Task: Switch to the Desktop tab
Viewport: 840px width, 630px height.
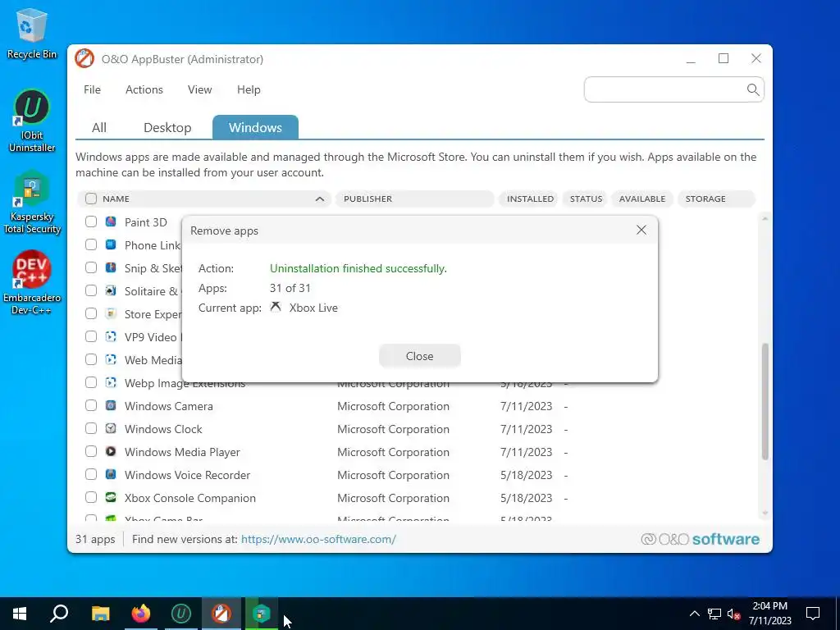Action: pyautogui.click(x=167, y=127)
